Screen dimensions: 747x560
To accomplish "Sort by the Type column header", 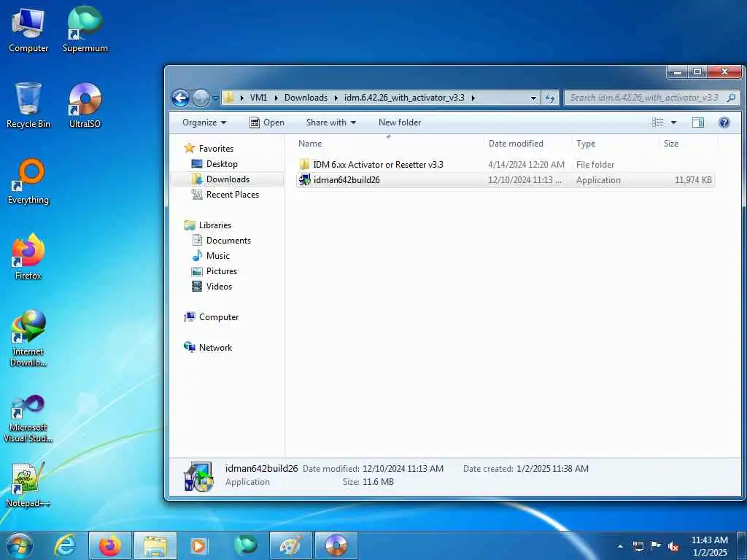I will 615,144.
